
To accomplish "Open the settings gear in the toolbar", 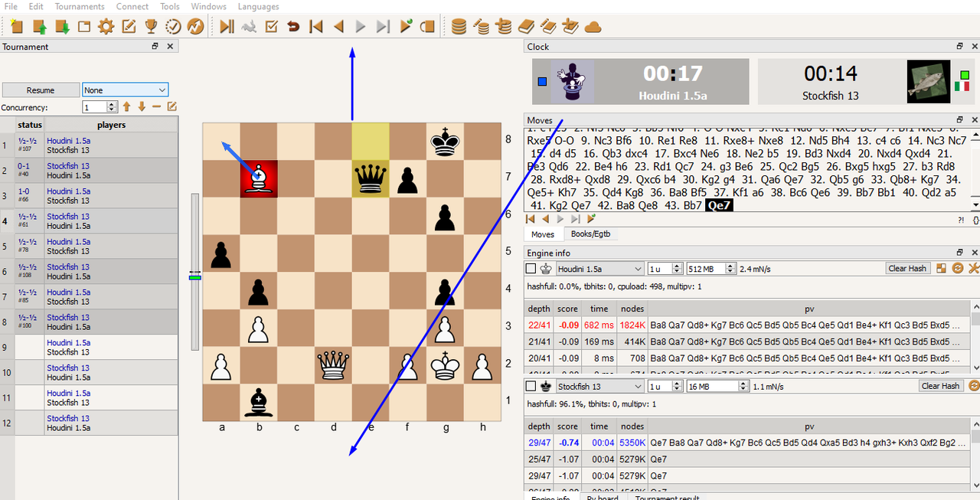I will point(106,26).
